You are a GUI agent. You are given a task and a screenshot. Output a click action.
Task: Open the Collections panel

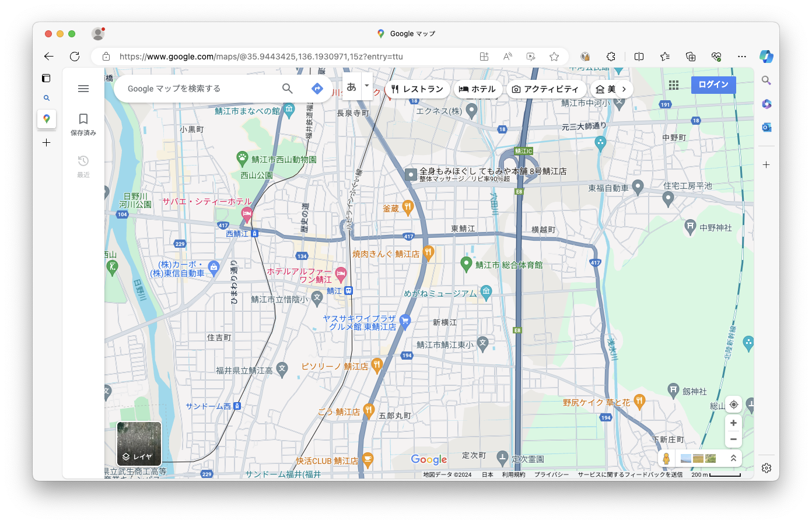[691, 57]
